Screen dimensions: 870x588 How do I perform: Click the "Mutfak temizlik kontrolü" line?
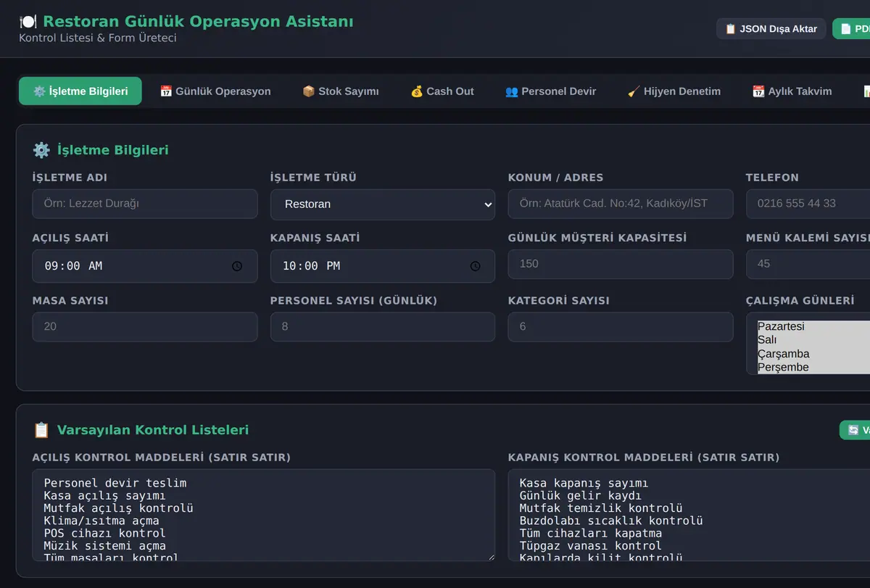[x=601, y=508]
